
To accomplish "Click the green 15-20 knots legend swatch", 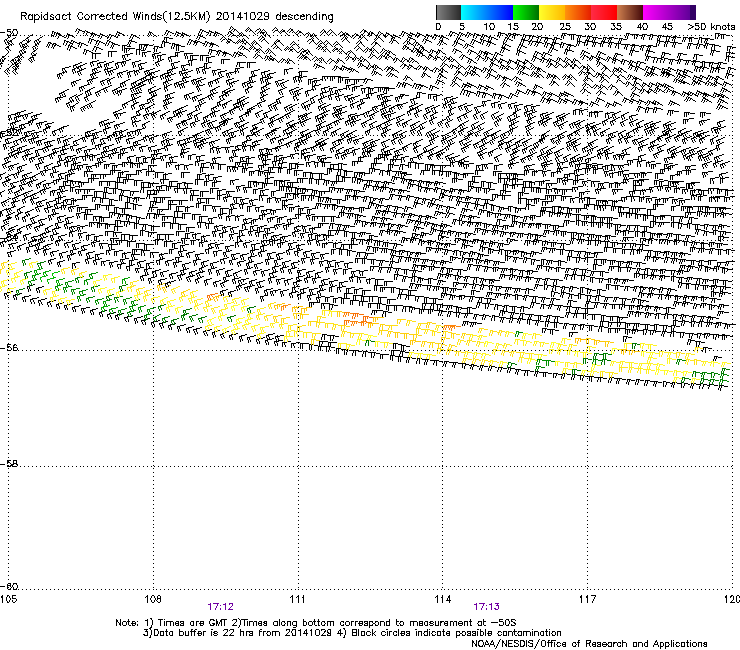I will (526, 12).
